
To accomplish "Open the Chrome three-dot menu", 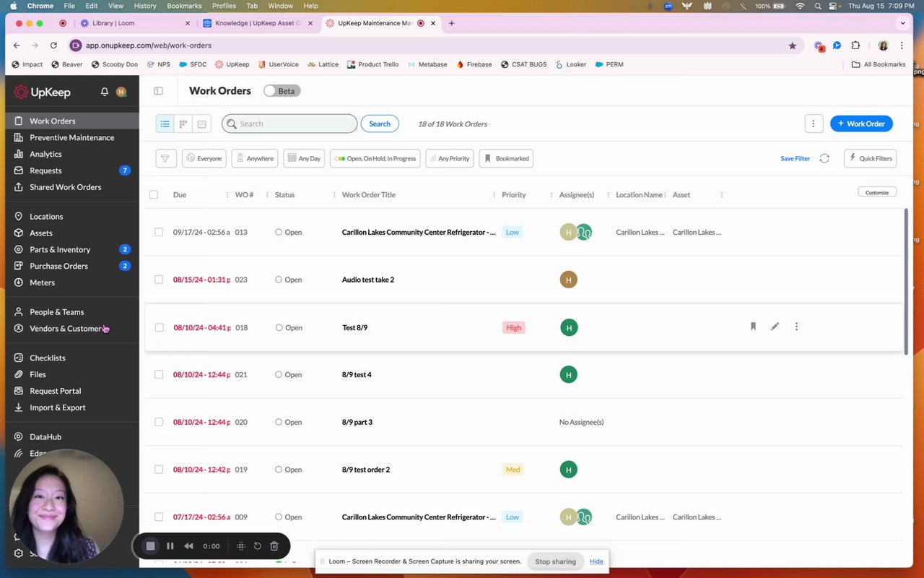I will pos(902,46).
